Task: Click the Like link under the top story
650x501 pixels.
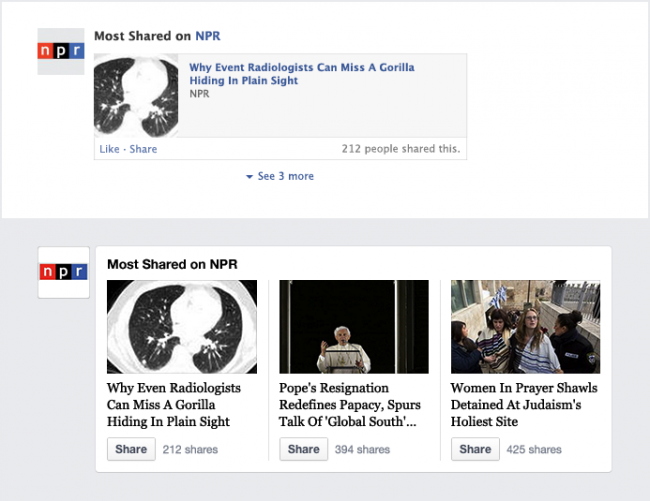Action: pyautogui.click(x=109, y=149)
